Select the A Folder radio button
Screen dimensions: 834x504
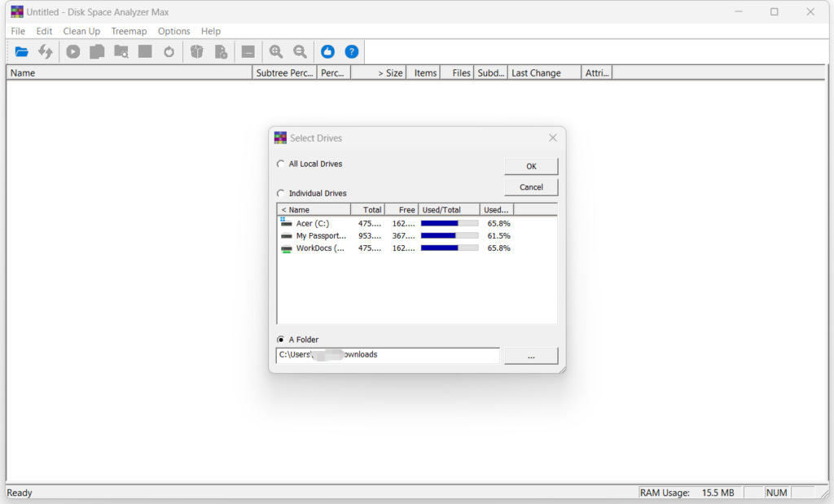tap(282, 340)
